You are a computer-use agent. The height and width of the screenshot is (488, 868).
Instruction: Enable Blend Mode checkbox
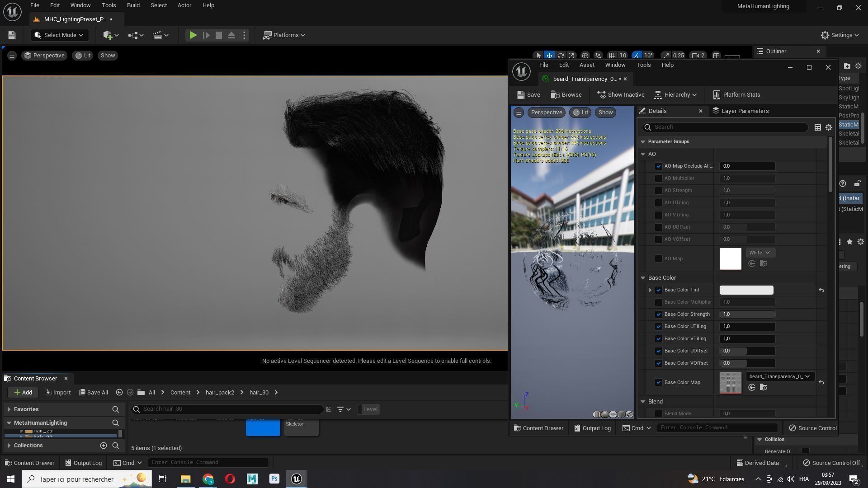pyautogui.click(x=659, y=414)
